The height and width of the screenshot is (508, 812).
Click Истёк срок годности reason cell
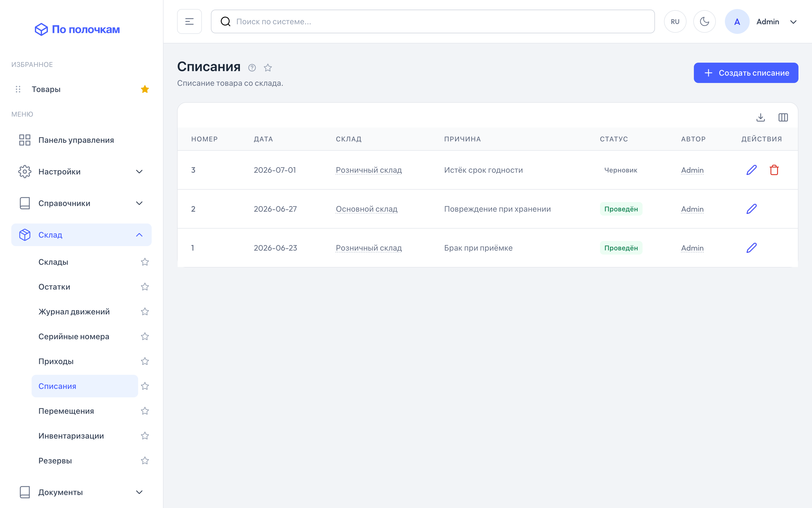click(x=483, y=170)
